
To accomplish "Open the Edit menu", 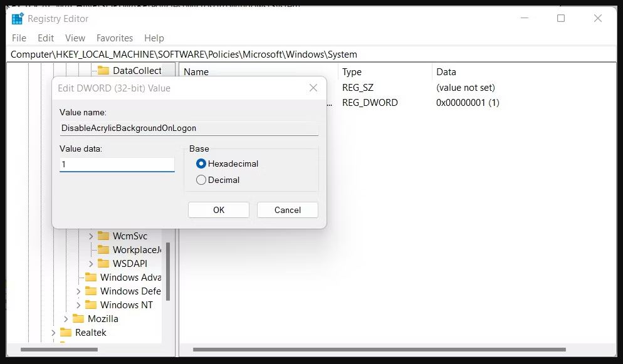I will click(46, 38).
